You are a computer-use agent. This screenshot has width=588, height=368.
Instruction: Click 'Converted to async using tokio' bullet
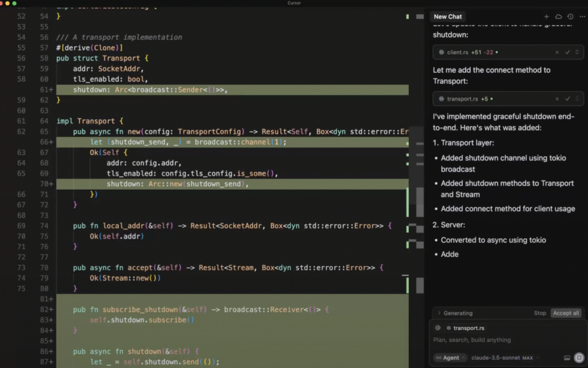(x=493, y=240)
